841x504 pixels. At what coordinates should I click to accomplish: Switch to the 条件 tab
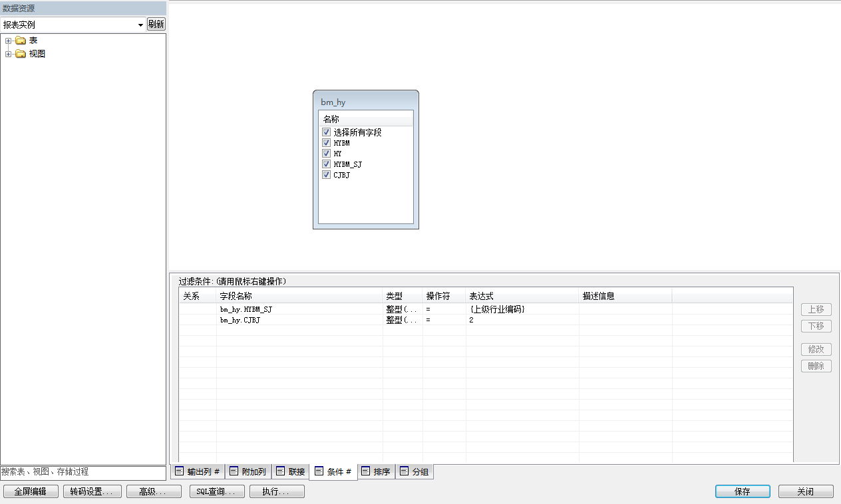click(333, 471)
